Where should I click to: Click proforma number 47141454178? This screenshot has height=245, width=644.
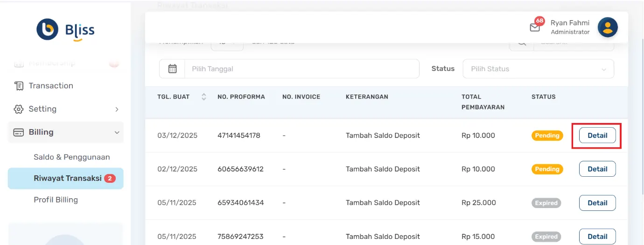(239, 136)
